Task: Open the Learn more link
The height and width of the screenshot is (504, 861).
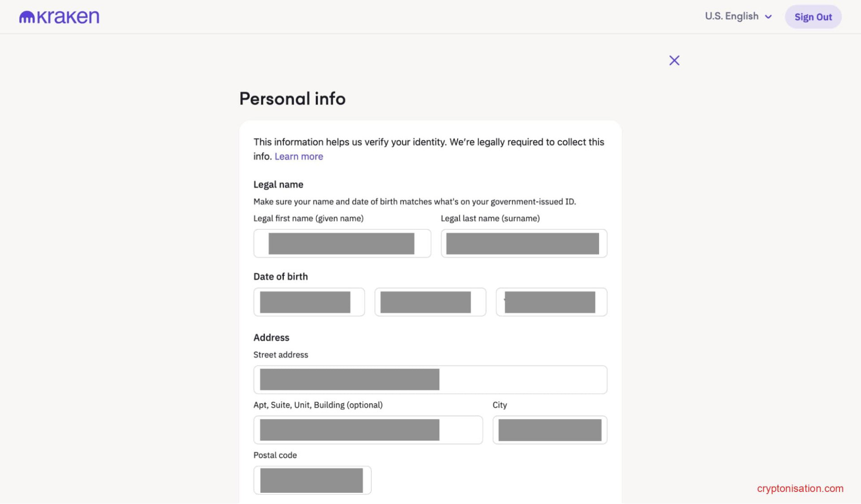Action: click(299, 156)
